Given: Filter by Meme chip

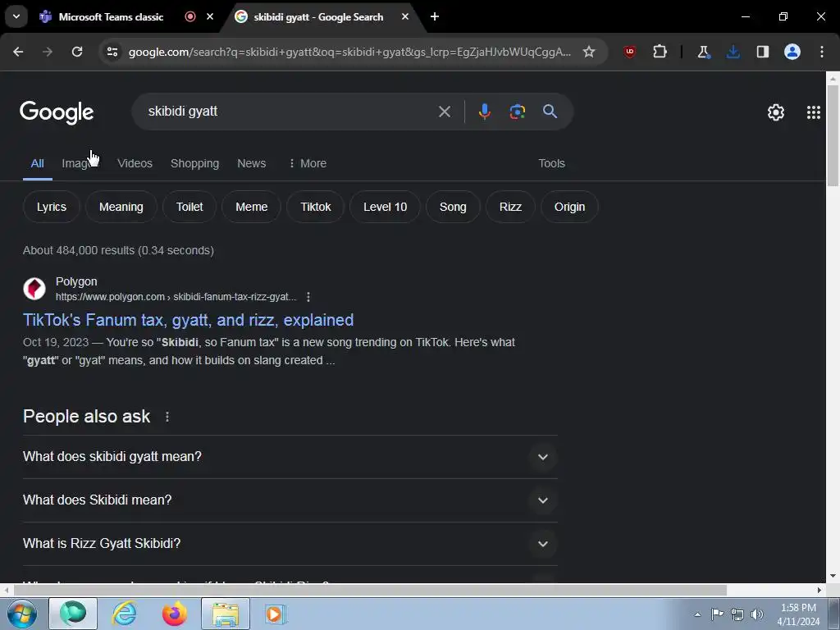Looking at the screenshot, I should tap(251, 207).
